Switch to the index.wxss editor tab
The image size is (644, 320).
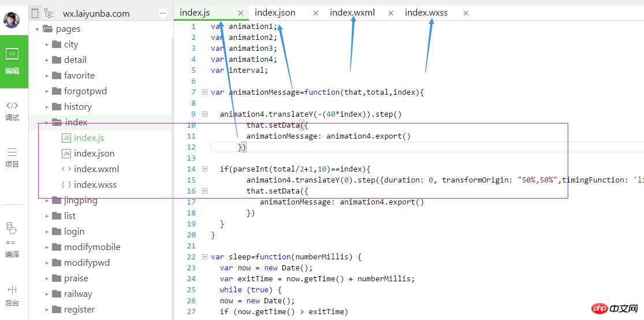pos(426,13)
